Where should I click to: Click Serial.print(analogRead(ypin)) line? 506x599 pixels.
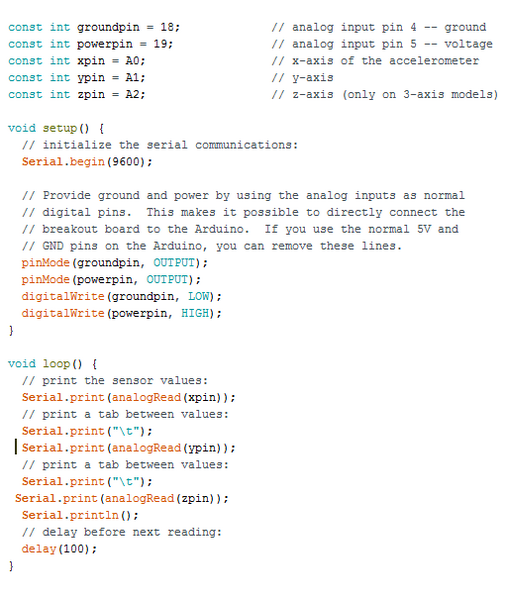coord(128,448)
